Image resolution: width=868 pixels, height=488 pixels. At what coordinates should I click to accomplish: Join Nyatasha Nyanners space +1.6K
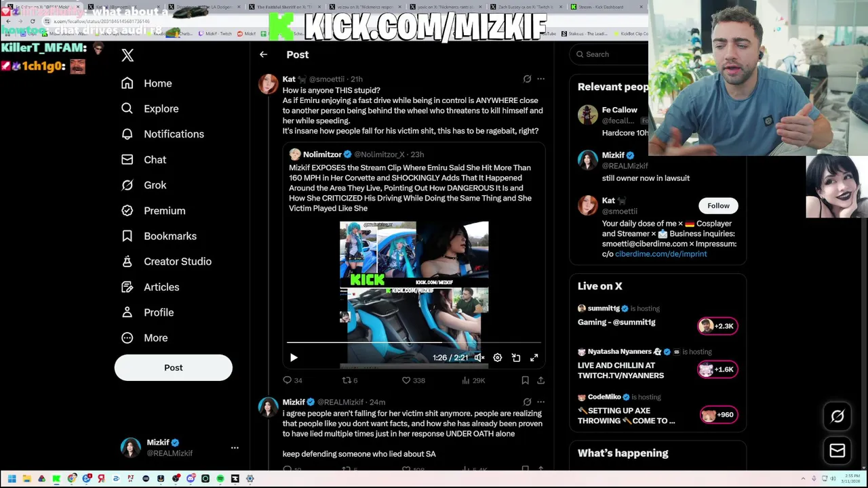tap(717, 369)
